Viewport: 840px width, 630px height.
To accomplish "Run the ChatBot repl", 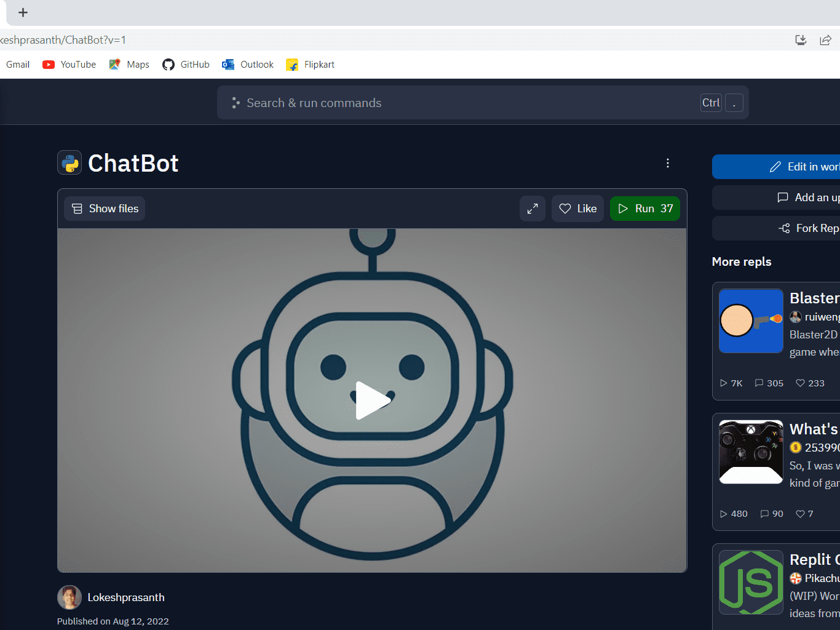I will 645,209.
